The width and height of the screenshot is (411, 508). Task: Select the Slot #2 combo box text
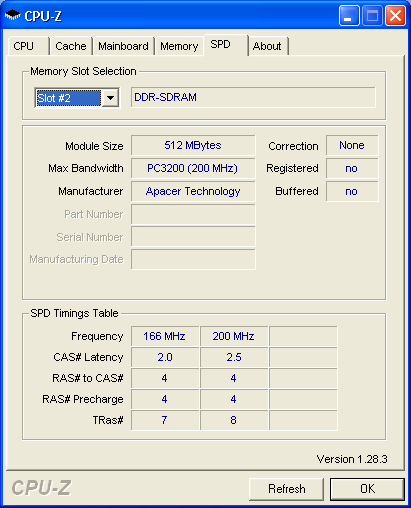[68, 98]
